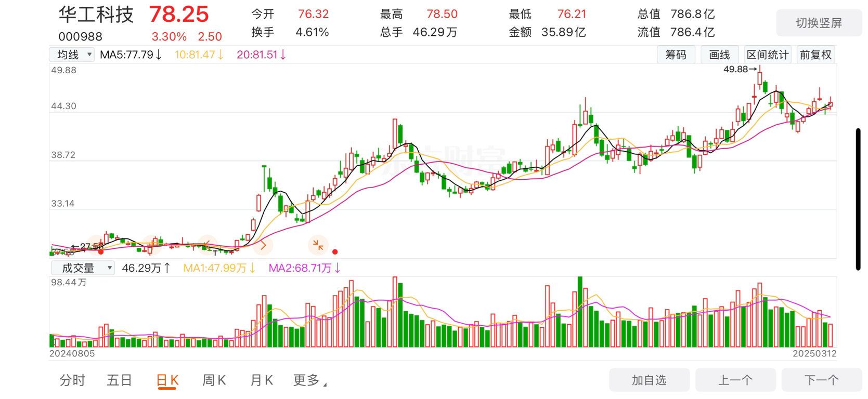Click the 20:81.51 moving average label
868x399 pixels.
(261, 55)
